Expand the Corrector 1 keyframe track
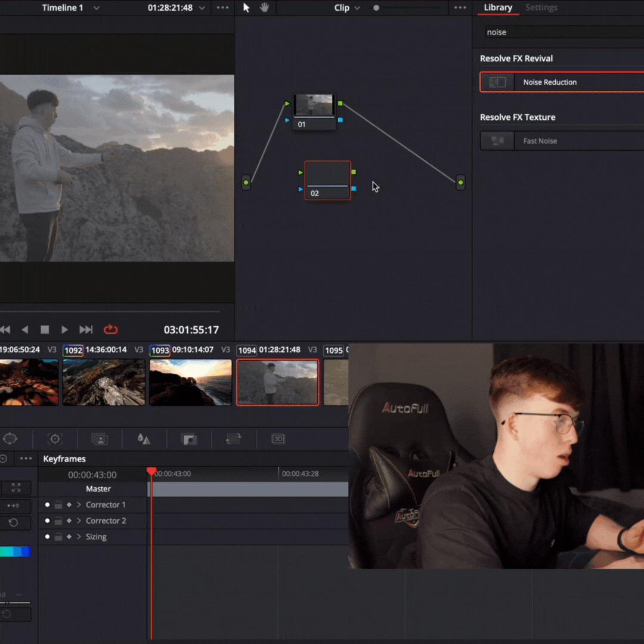Viewport: 644px width, 644px height. coord(79,504)
